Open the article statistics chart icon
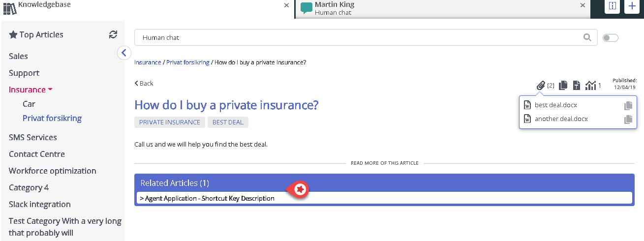 point(590,86)
